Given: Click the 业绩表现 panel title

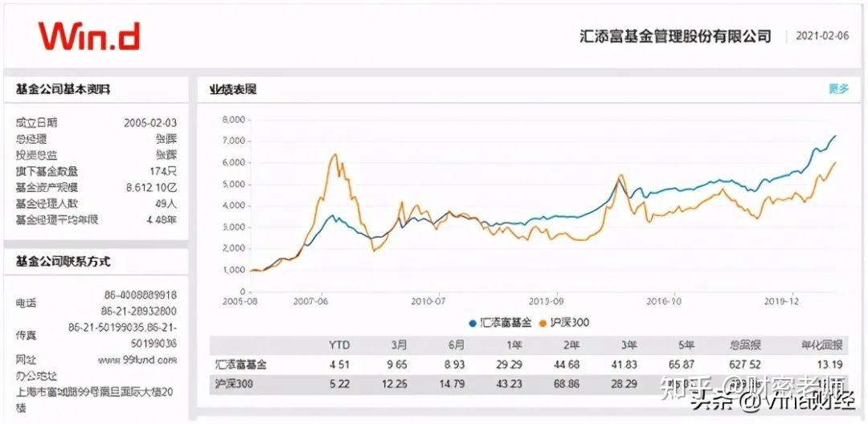Looking at the screenshot, I should click(233, 89).
